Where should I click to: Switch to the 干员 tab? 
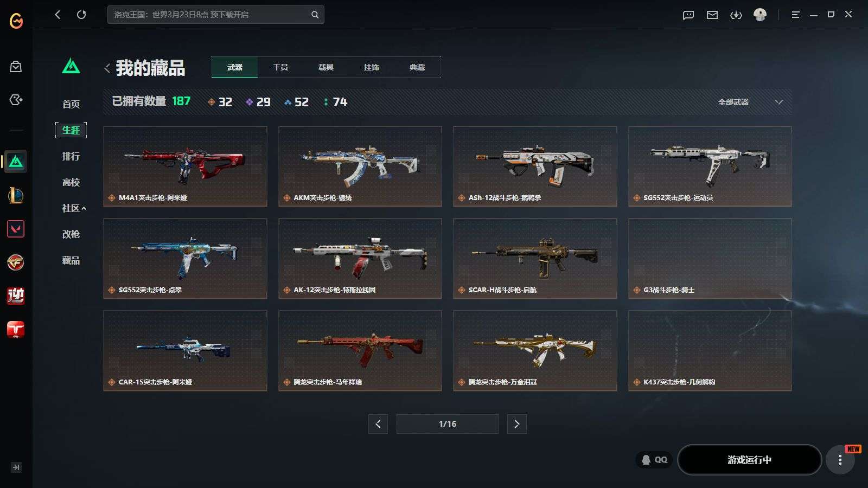pyautogui.click(x=280, y=67)
